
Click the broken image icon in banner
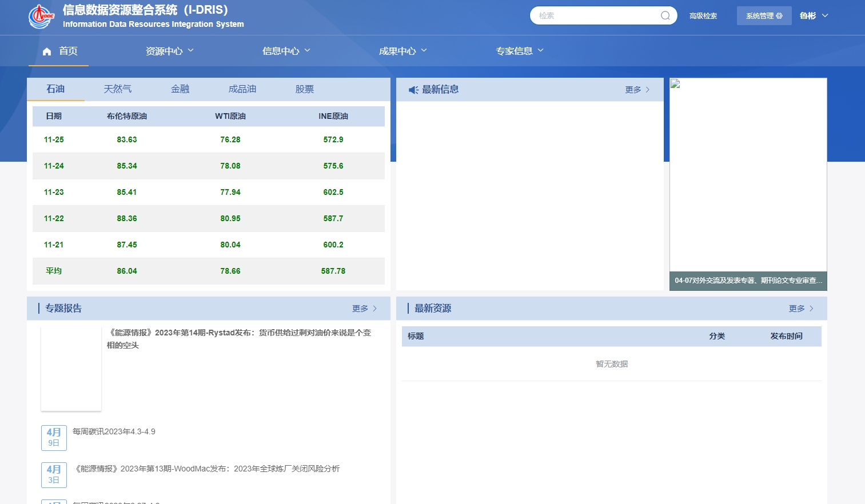(x=675, y=83)
